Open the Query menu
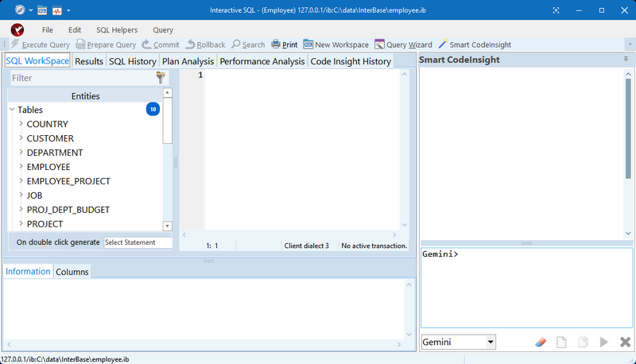The image size is (636, 364). tap(163, 30)
